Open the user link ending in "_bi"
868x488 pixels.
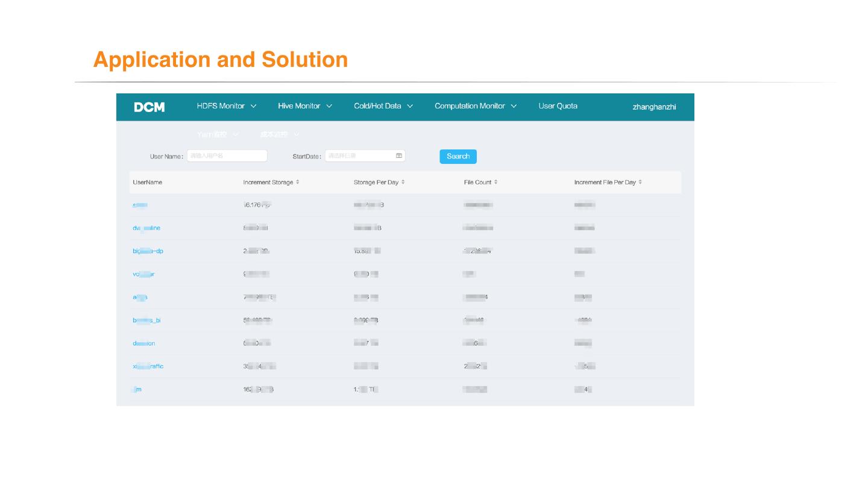(x=146, y=320)
